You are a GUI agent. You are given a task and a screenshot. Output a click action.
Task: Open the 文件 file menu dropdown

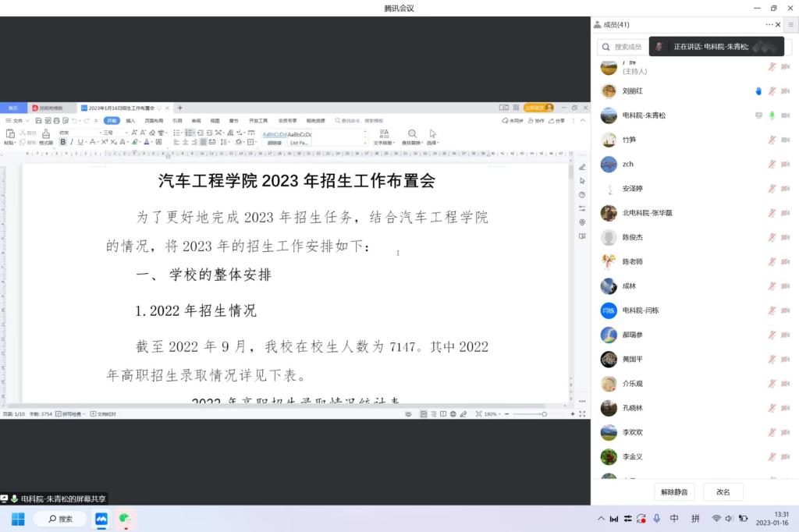pyautogui.click(x=17, y=121)
